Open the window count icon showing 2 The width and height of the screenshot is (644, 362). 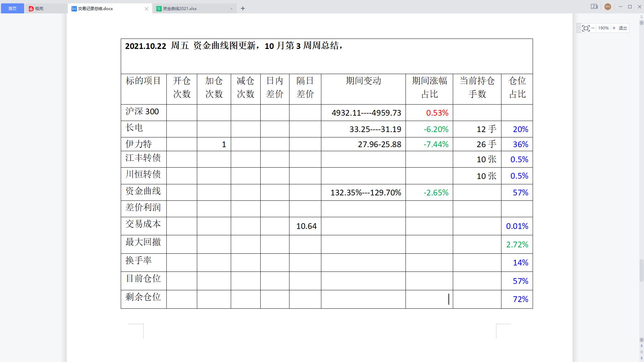point(594,7)
